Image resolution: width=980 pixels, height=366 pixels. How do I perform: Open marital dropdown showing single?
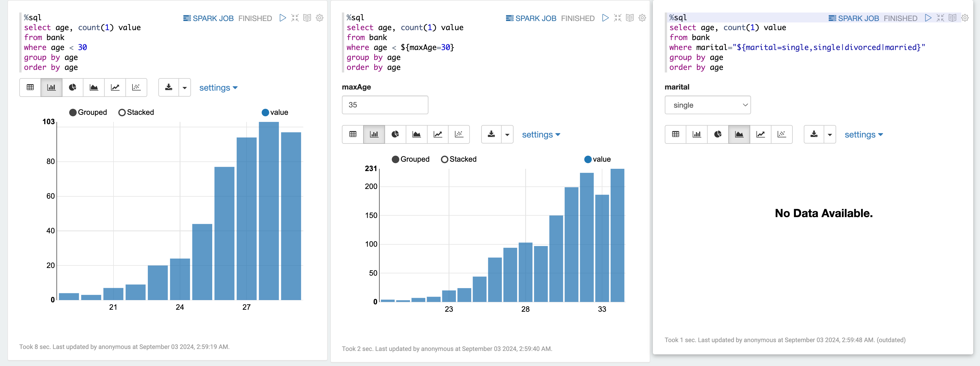[x=707, y=105]
